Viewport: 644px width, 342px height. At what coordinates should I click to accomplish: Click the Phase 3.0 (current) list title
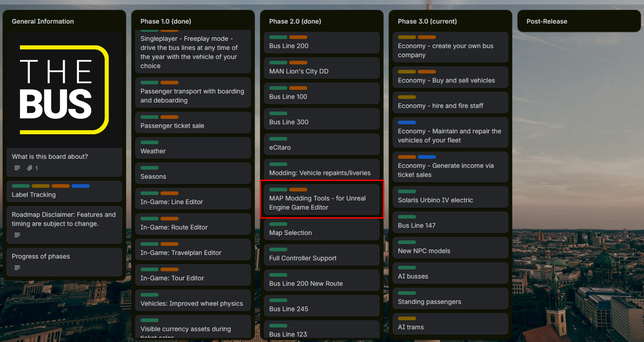427,21
